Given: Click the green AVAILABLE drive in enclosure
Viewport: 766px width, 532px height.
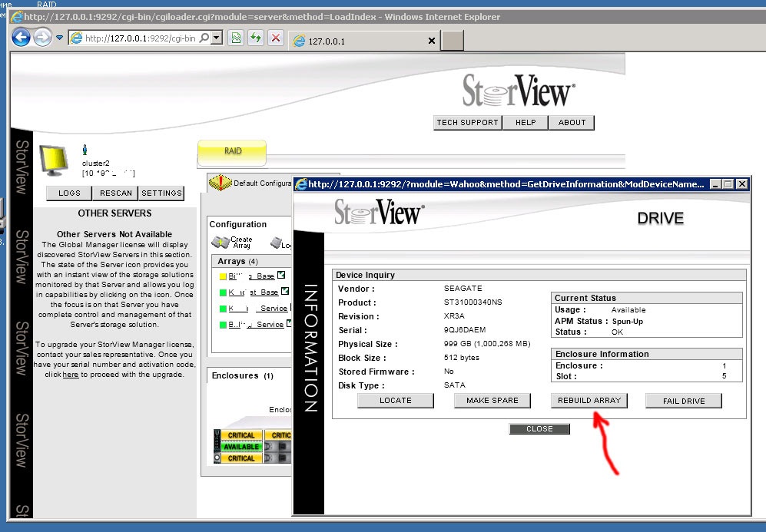Looking at the screenshot, I should pyautogui.click(x=241, y=447).
